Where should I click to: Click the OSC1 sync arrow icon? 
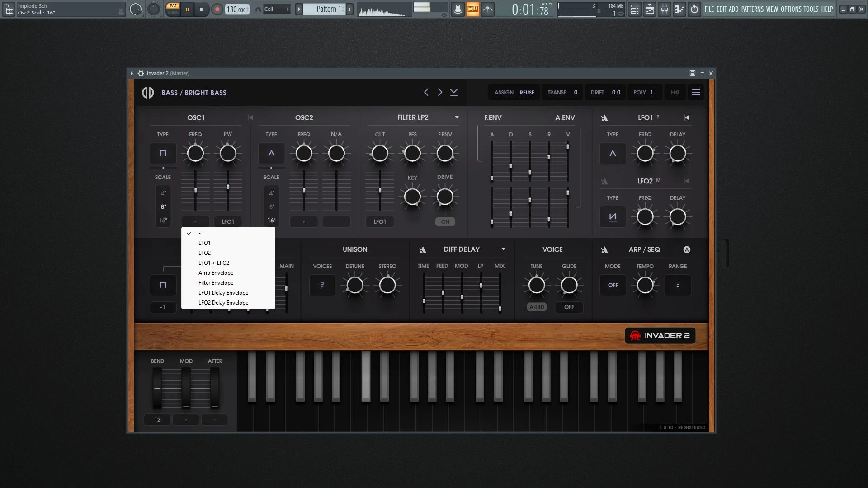pyautogui.click(x=250, y=117)
